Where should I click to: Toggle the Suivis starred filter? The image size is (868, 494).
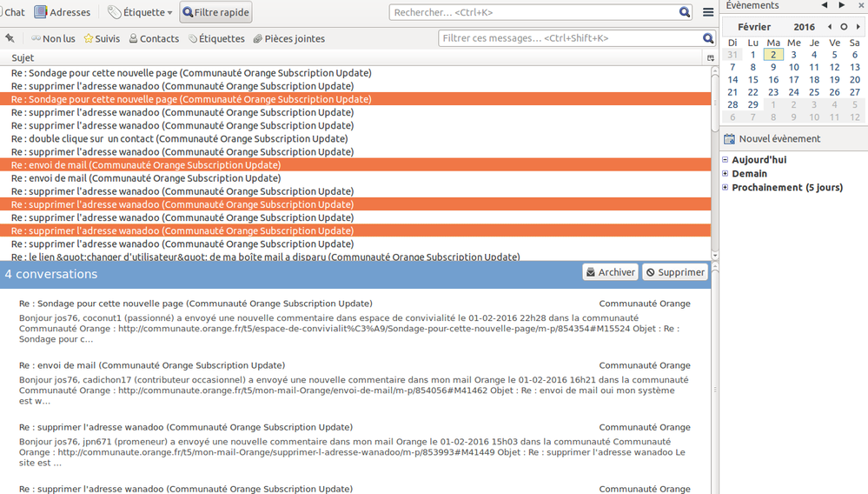tap(102, 39)
